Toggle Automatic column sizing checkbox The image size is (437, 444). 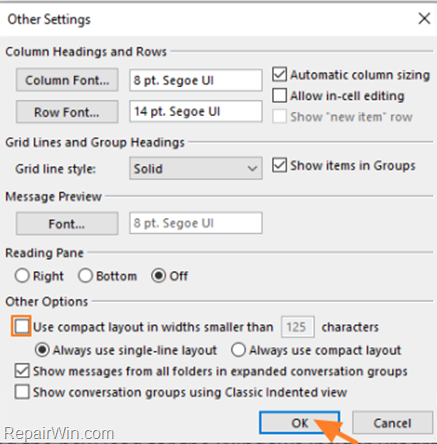[279, 74]
